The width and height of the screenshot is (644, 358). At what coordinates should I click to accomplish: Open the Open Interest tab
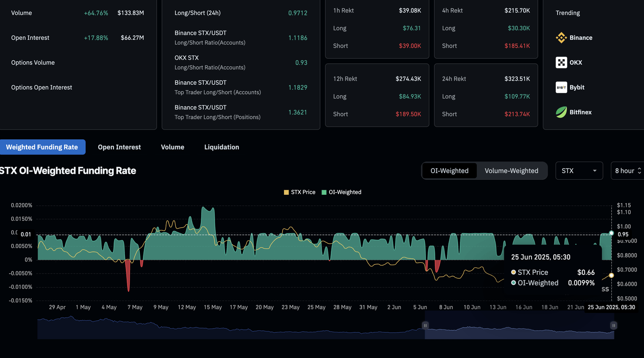click(119, 147)
